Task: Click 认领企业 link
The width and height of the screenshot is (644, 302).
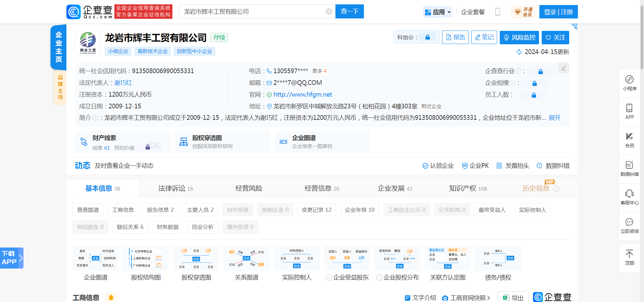Action: pos(438,166)
